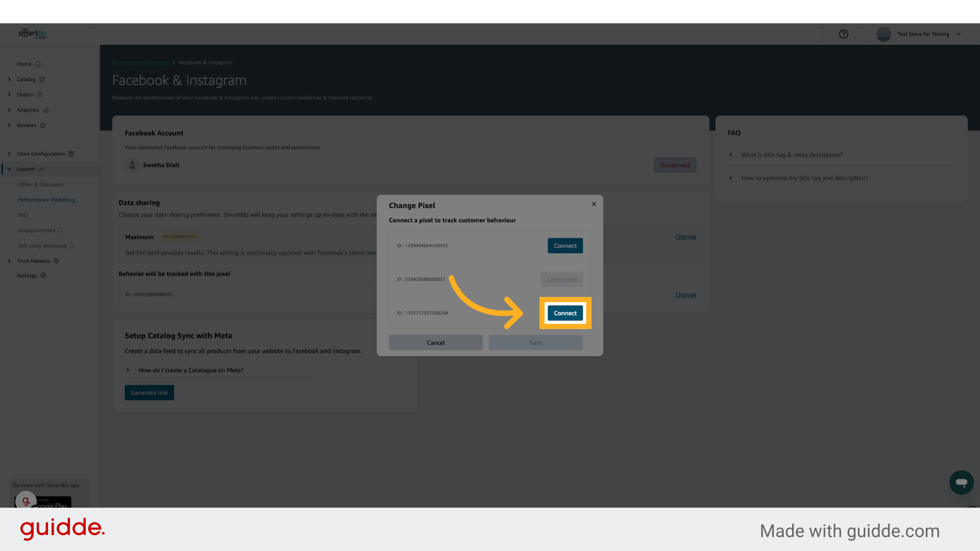Click Swetha Dixit profile avatar

click(132, 165)
